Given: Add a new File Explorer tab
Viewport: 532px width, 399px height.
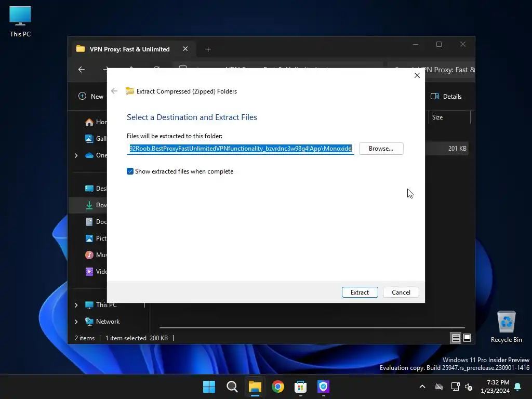Looking at the screenshot, I should coord(208,49).
